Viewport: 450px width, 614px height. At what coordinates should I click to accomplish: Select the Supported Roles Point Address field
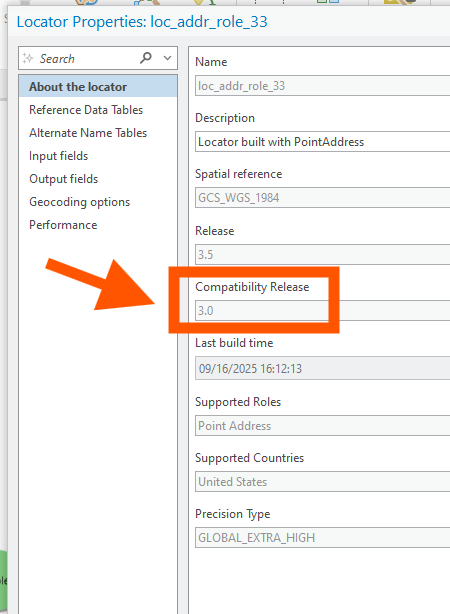coord(322,426)
